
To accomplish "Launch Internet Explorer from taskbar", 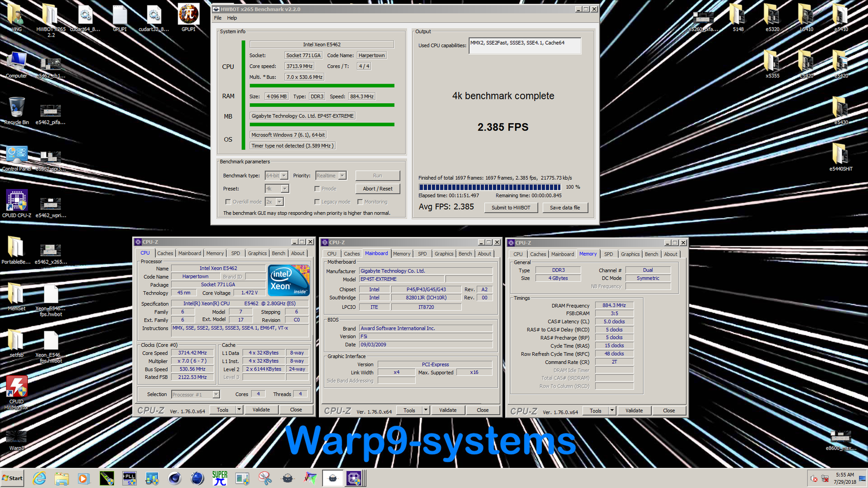I will click(39, 478).
